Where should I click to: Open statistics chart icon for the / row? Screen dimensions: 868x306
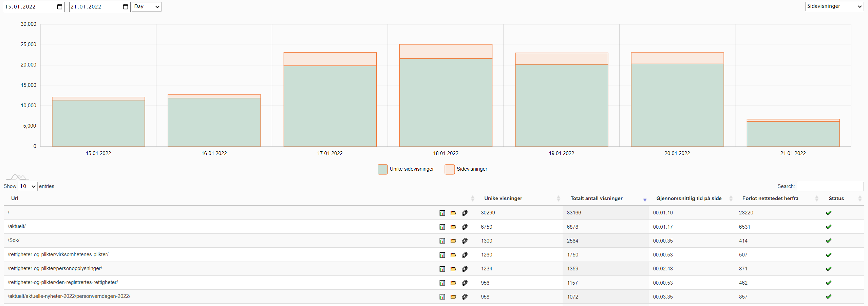coord(442,213)
